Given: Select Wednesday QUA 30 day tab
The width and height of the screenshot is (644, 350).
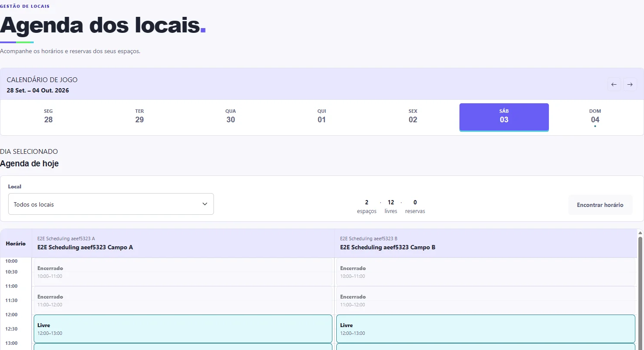Looking at the screenshot, I should coord(231,117).
